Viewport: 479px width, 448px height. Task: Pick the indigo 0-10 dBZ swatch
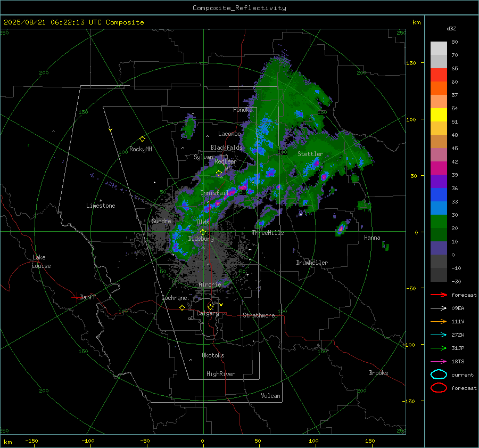pyautogui.click(x=439, y=248)
